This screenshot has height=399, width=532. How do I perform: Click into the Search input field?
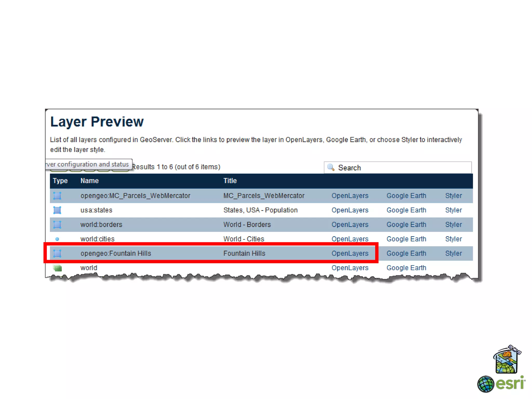pyautogui.click(x=403, y=168)
